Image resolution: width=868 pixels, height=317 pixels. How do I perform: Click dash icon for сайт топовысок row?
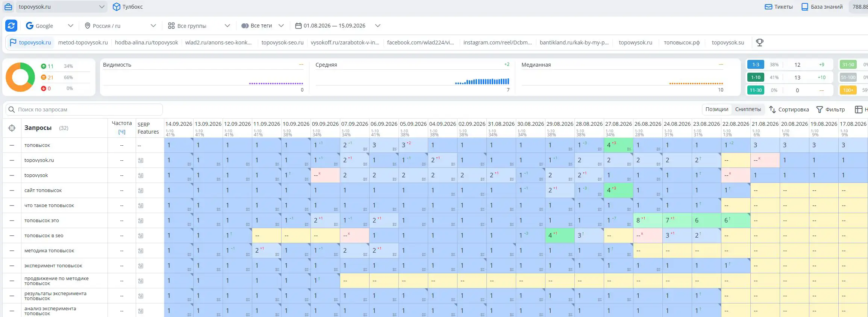click(x=12, y=191)
